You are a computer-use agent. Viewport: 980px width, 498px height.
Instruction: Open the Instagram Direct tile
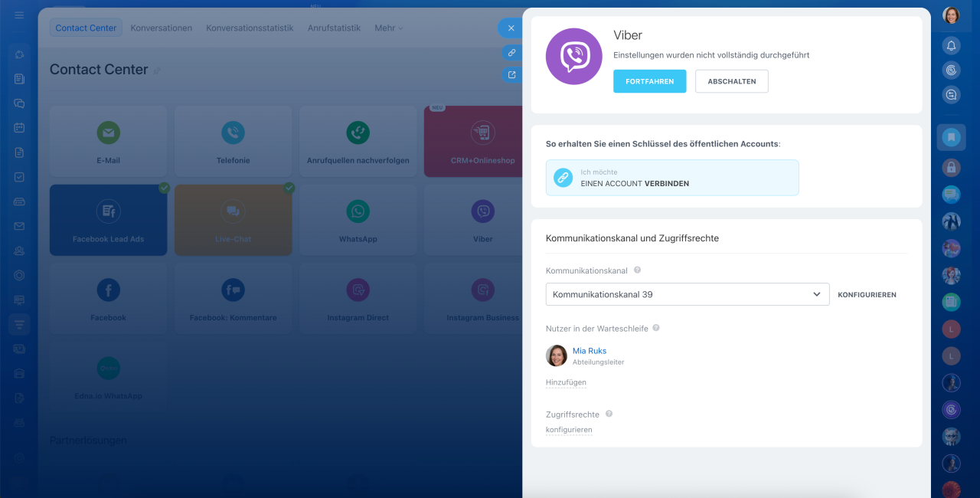[x=358, y=299]
